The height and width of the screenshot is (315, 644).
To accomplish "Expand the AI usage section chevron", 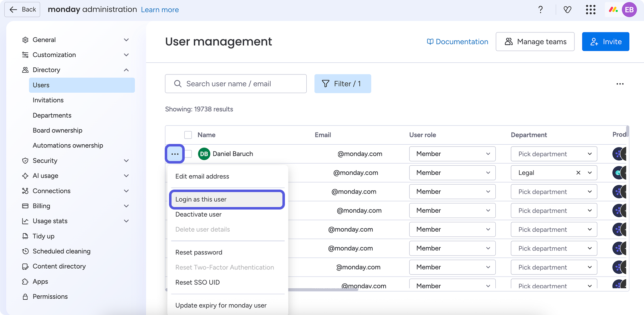I will (126, 176).
